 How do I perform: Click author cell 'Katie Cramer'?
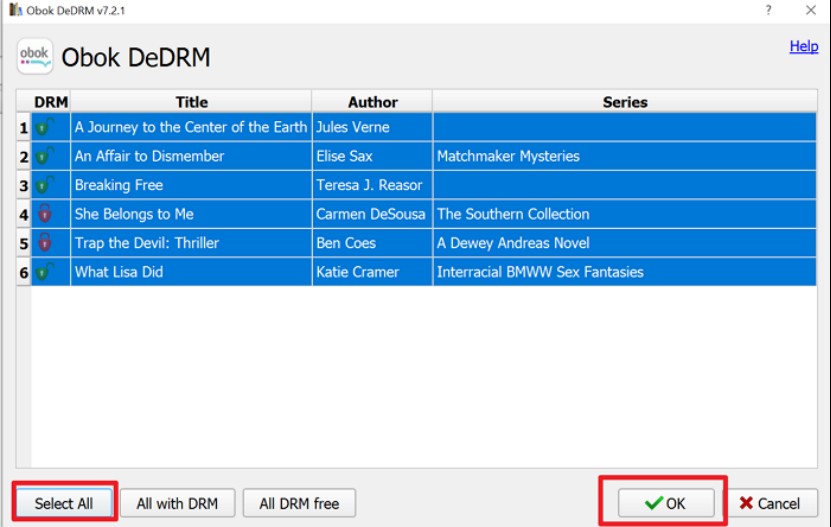tap(373, 272)
